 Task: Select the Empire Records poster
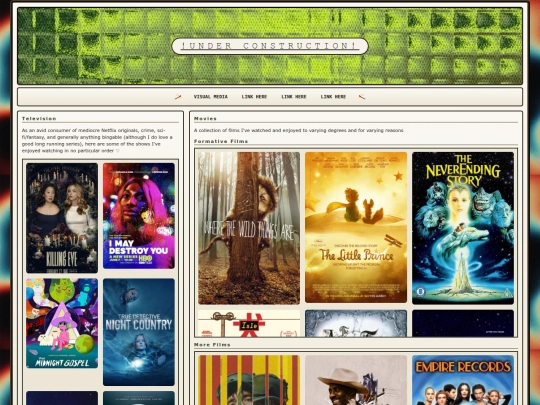coord(463,380)
